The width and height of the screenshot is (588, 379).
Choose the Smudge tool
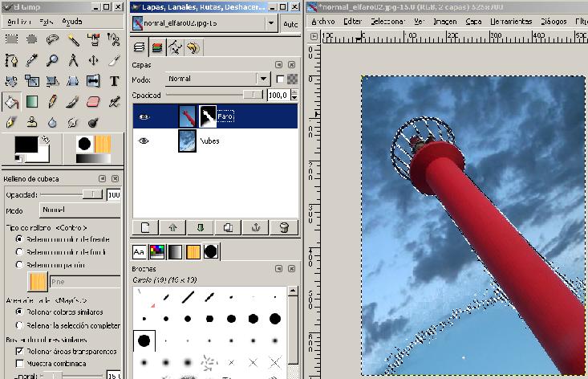[x=73, y=122]
